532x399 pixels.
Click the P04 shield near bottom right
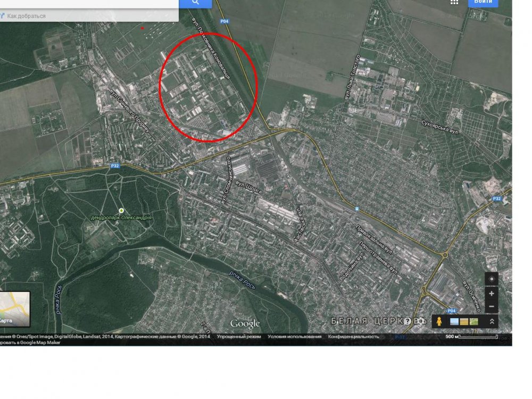tap(452, 311)
